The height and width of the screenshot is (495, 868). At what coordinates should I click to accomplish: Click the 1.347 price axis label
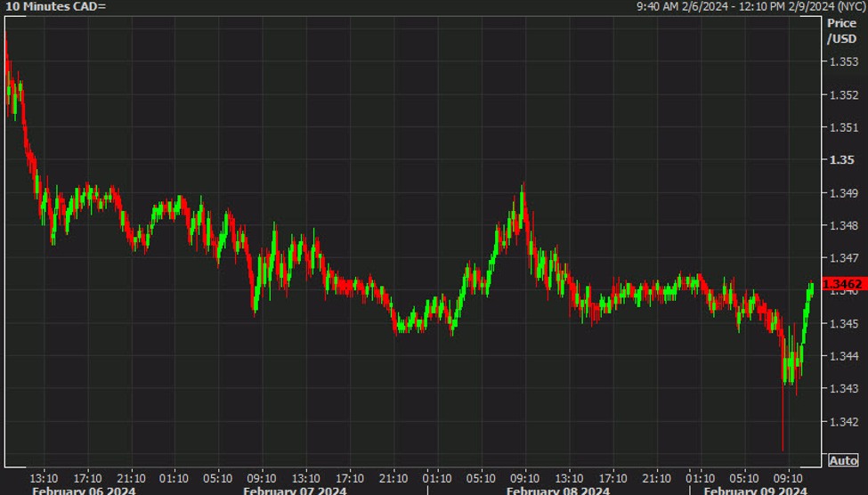[844, 258]
